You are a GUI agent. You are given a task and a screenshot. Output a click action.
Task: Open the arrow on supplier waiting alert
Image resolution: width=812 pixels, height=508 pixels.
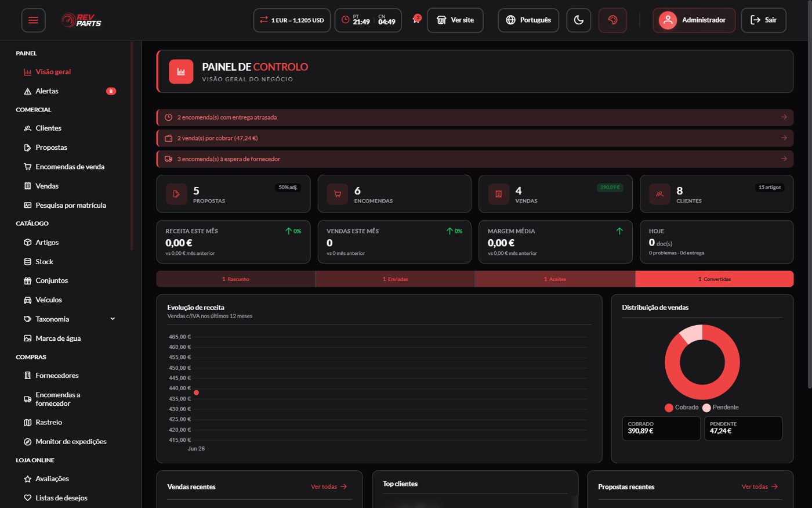point(784,158)
